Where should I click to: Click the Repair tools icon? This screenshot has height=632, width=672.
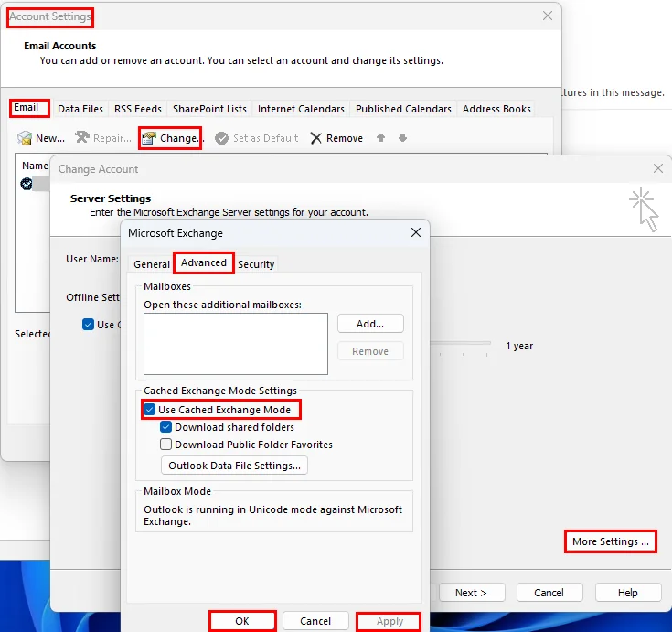click(82, 137)
